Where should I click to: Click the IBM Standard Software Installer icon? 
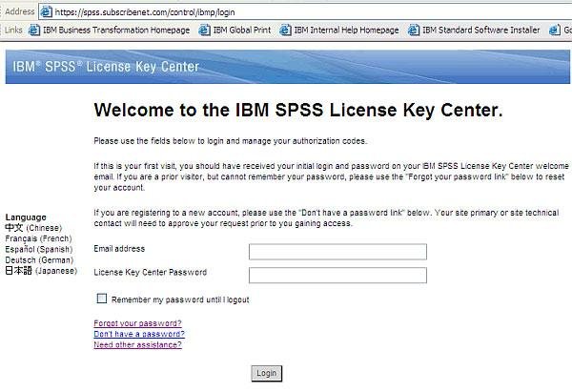click(x=414, y=31)
